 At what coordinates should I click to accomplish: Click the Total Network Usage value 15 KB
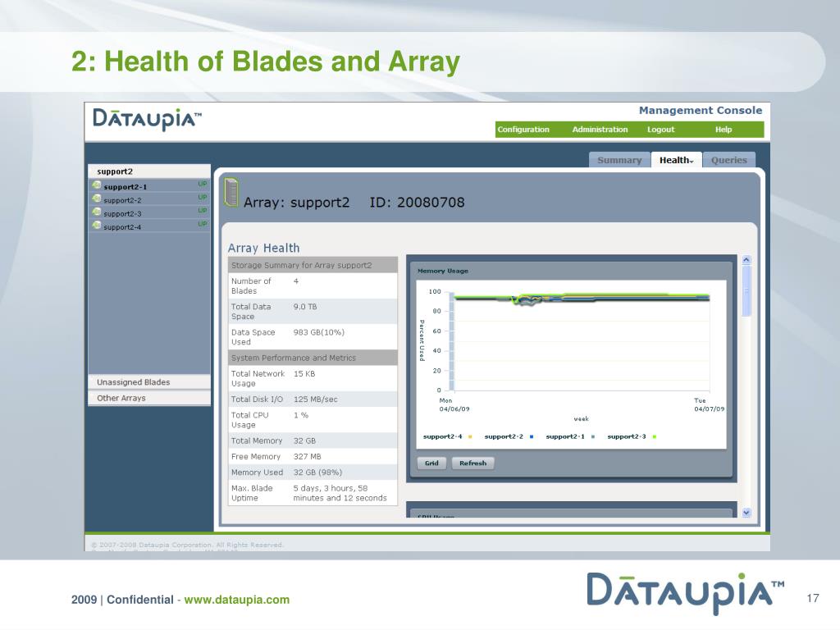[x=304, y=374]
